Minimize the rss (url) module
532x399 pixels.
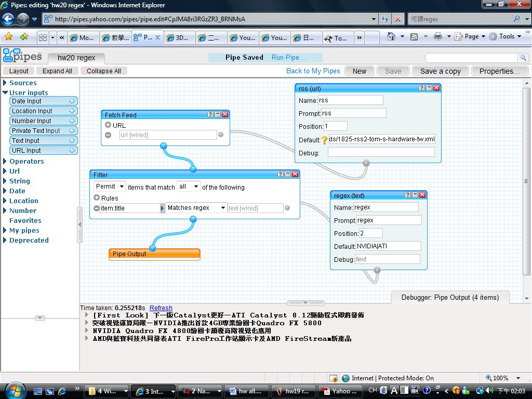coord(429,88)
